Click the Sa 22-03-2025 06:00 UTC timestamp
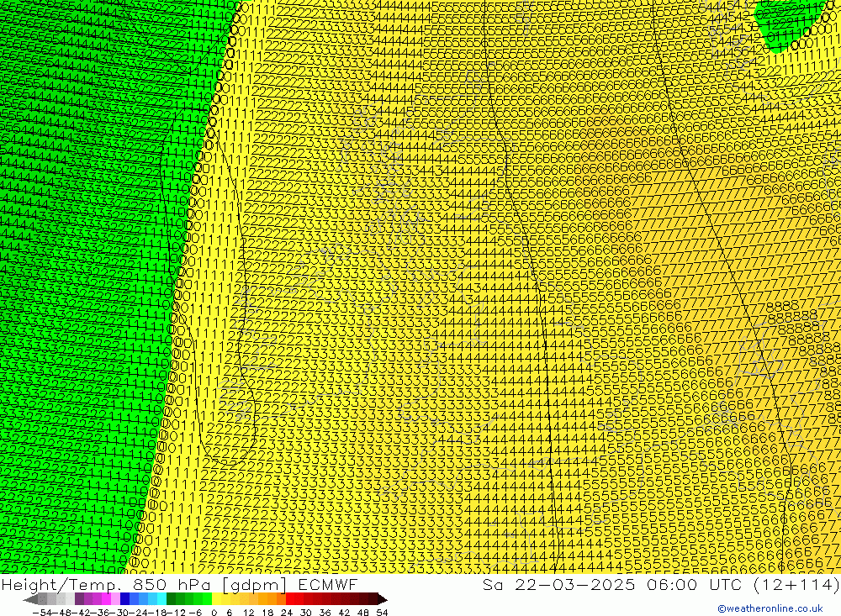This screenshot has width=841, height=616. pyautogui.click(x=661, y=584)
